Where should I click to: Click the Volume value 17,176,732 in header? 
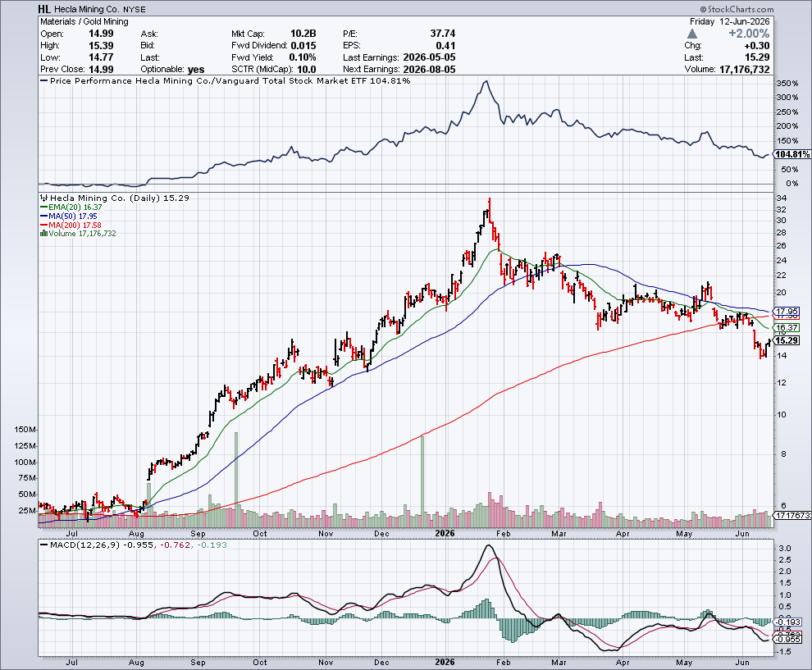click(745, 70)
